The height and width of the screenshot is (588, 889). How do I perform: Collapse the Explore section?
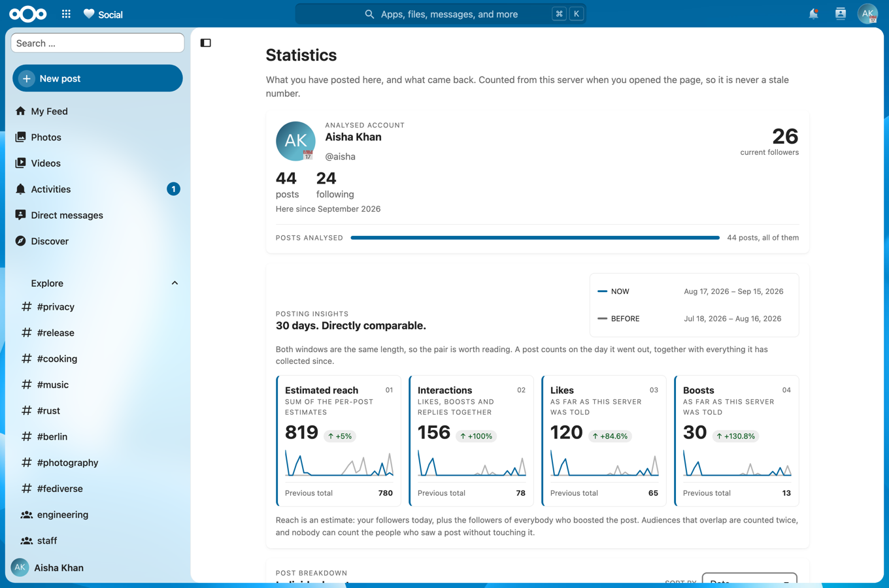pos(175,283)
